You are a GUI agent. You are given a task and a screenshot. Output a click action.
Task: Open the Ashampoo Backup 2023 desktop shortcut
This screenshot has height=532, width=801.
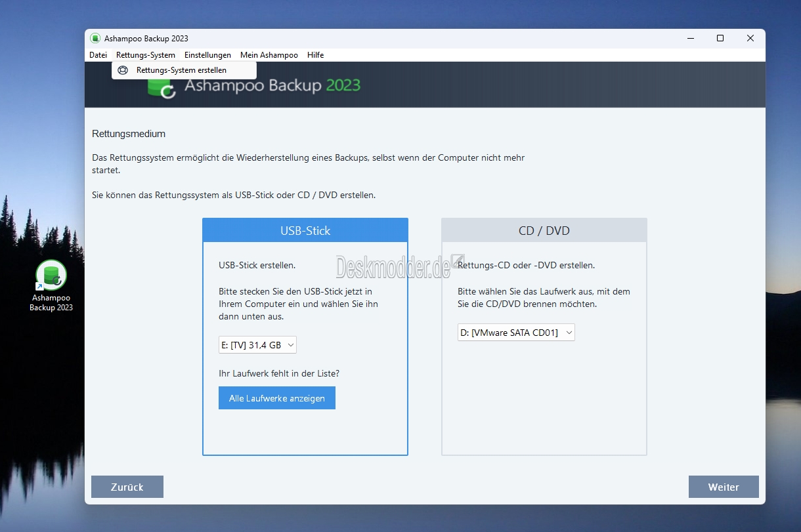tap(51, 285)
